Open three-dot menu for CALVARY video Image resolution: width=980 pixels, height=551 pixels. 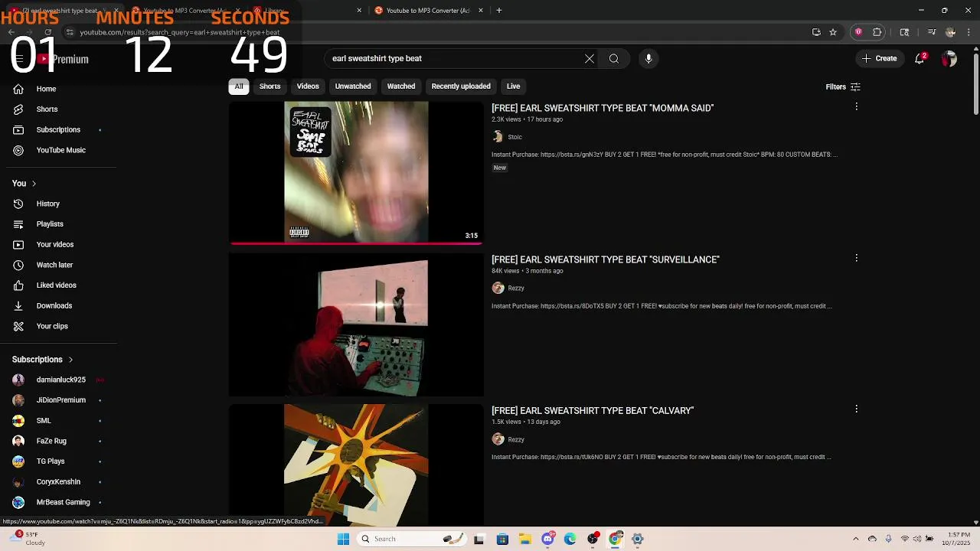(x=856, y=409)
